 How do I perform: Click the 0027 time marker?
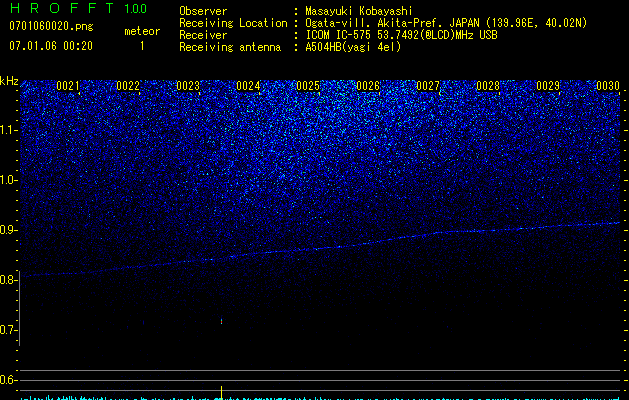coord(428,86)
